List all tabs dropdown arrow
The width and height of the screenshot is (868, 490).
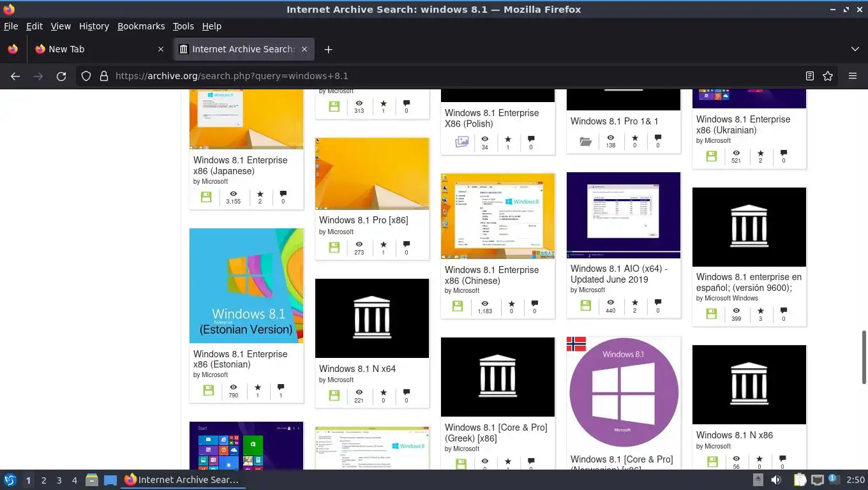[855, 49]
